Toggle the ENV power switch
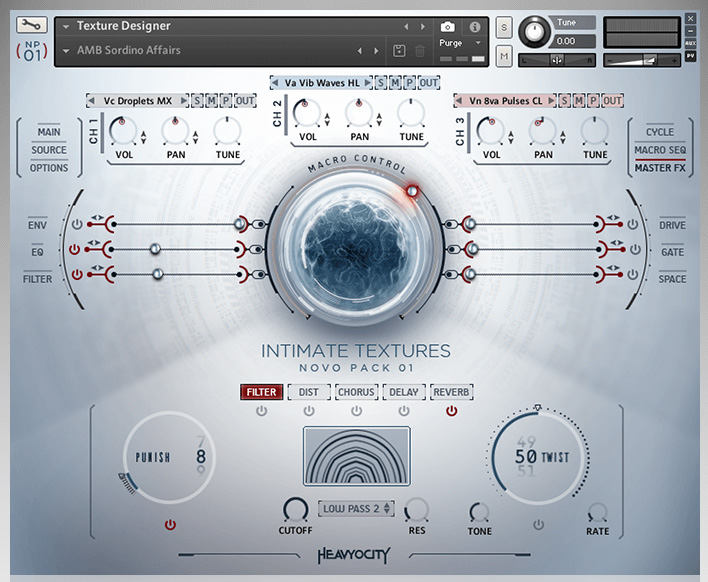 point(76,224)
